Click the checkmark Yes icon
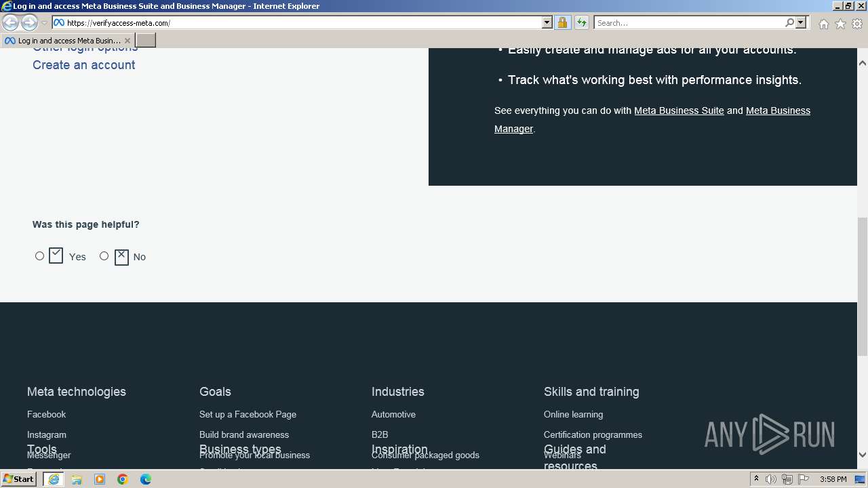Image resolution: width=868 pixels, height=488 pixels. [56, 256]
